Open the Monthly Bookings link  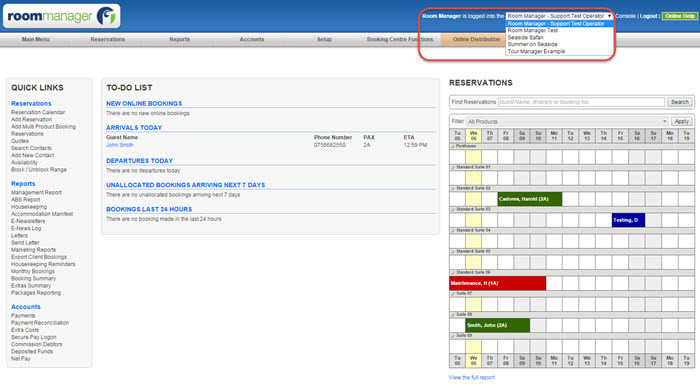(x=33, y=271)
